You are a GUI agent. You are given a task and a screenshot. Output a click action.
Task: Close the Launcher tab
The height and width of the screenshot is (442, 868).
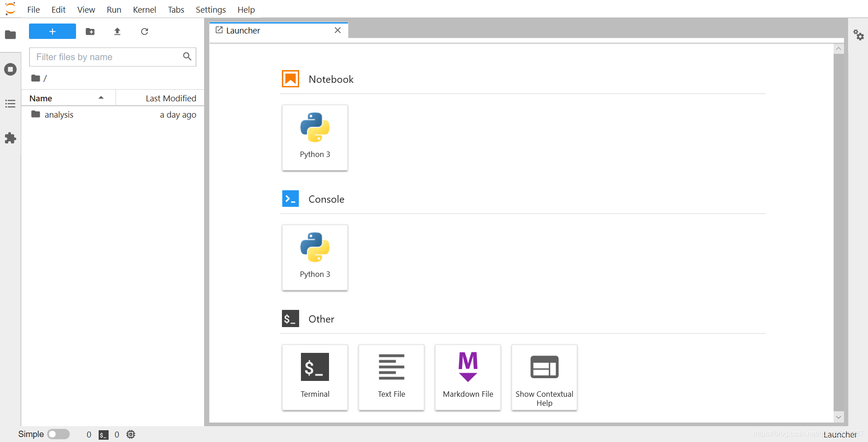[x=338, y=30]
